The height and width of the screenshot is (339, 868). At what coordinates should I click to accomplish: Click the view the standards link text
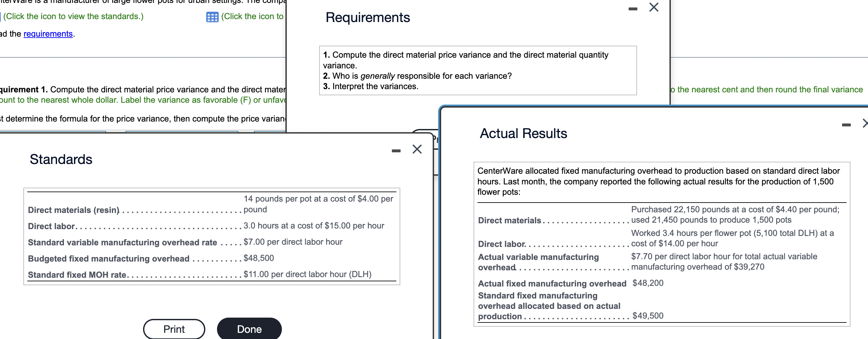coord(73,16)
